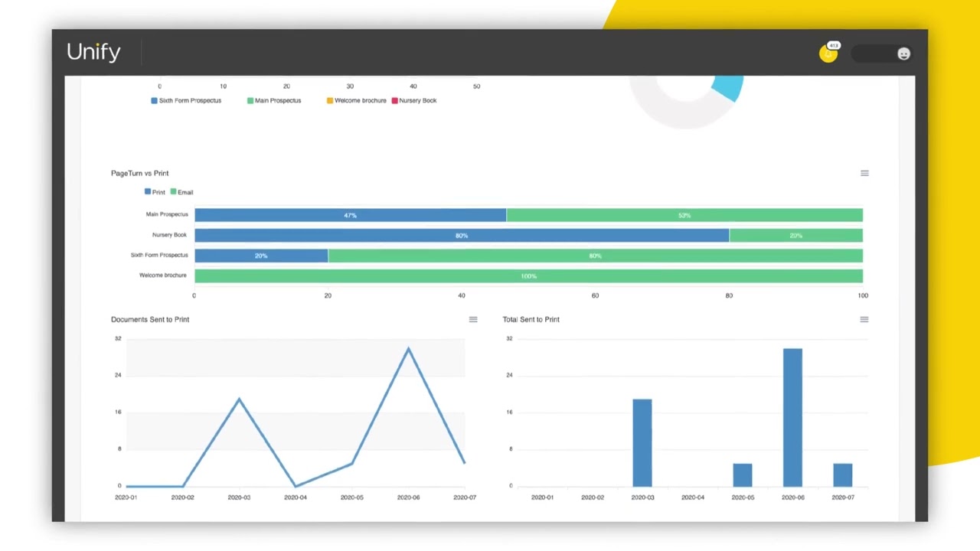Click the Unify logo

pos(93,52)
